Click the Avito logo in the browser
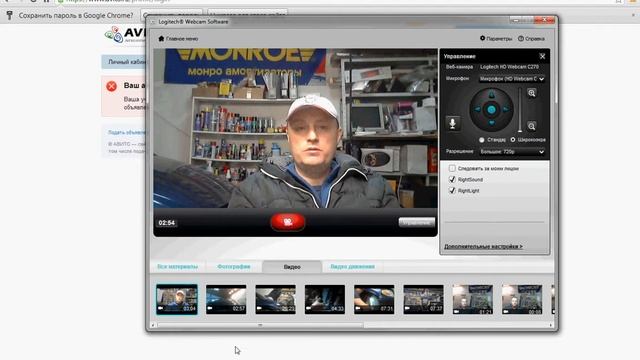This screenshot has width=640, height=360. tap(124, 34)
